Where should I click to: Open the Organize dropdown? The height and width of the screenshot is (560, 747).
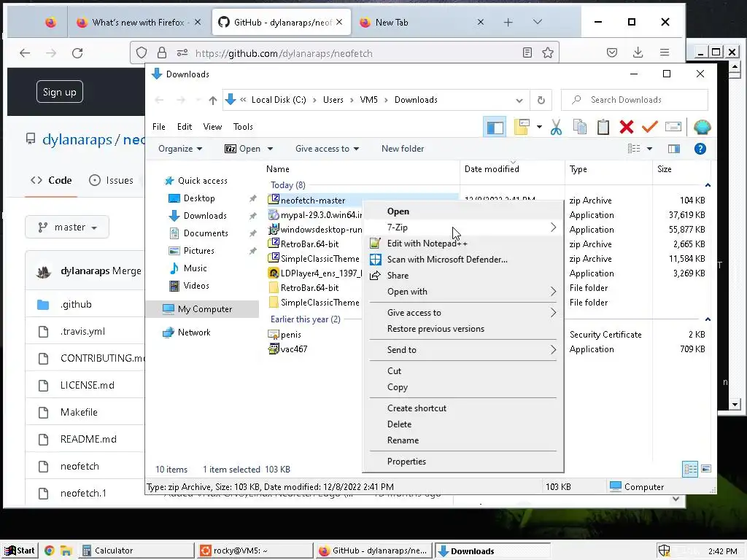(180, 149)
